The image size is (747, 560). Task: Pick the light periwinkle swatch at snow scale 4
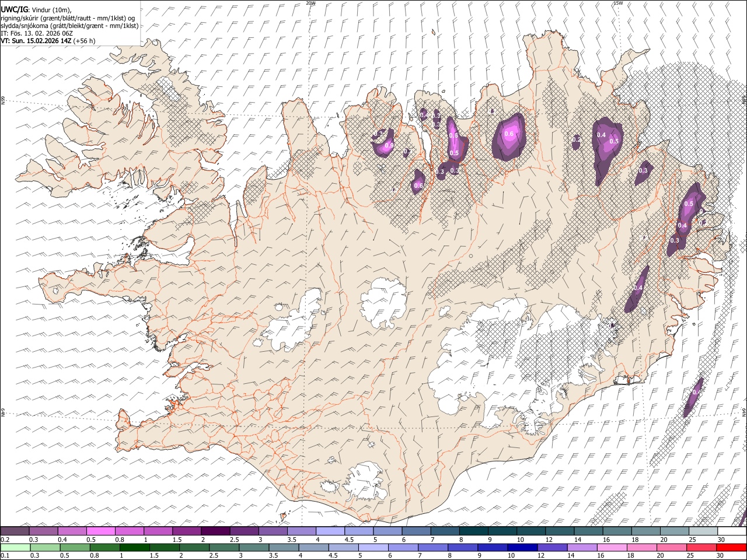330,531
